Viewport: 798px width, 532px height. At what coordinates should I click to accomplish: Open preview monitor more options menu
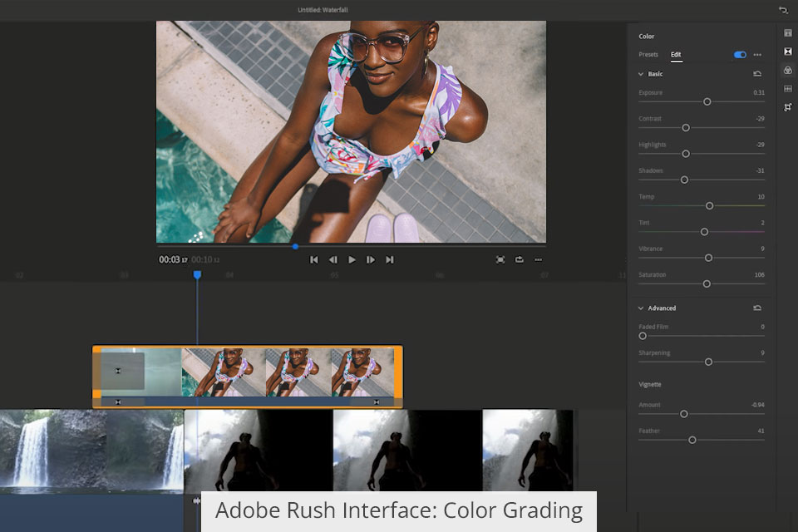coord(539,259)
